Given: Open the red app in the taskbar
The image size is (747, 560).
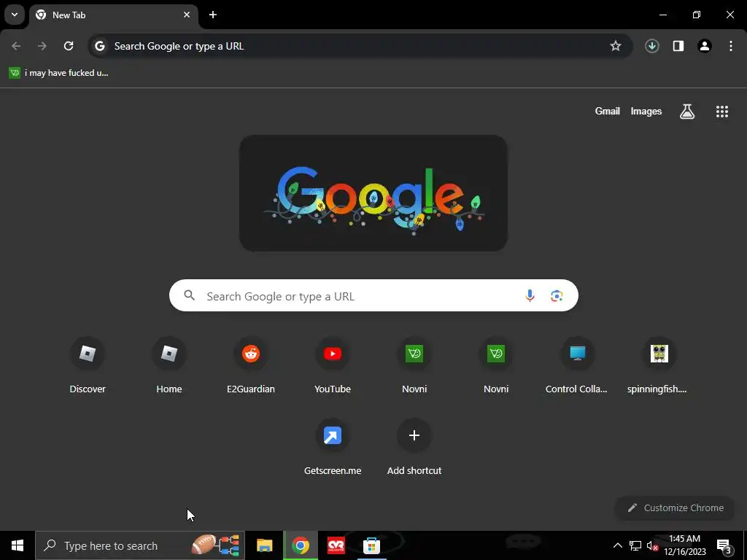Looking at the screenshot, I should point(336,545).
